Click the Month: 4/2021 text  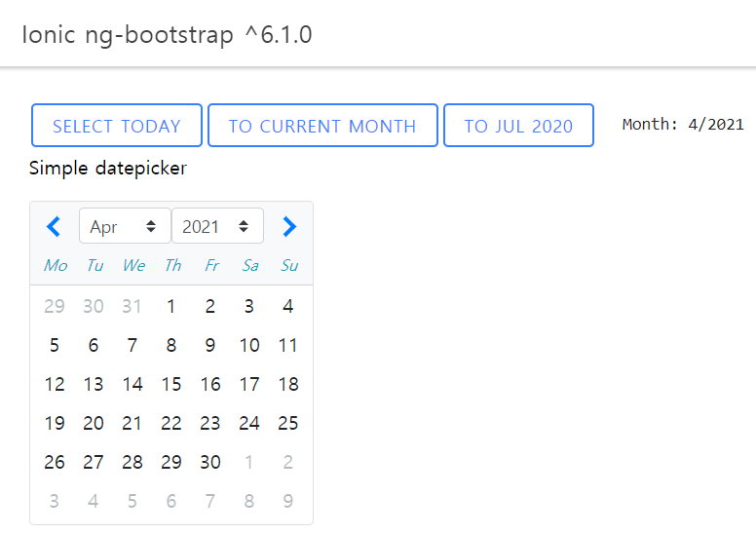pos(683,125)
